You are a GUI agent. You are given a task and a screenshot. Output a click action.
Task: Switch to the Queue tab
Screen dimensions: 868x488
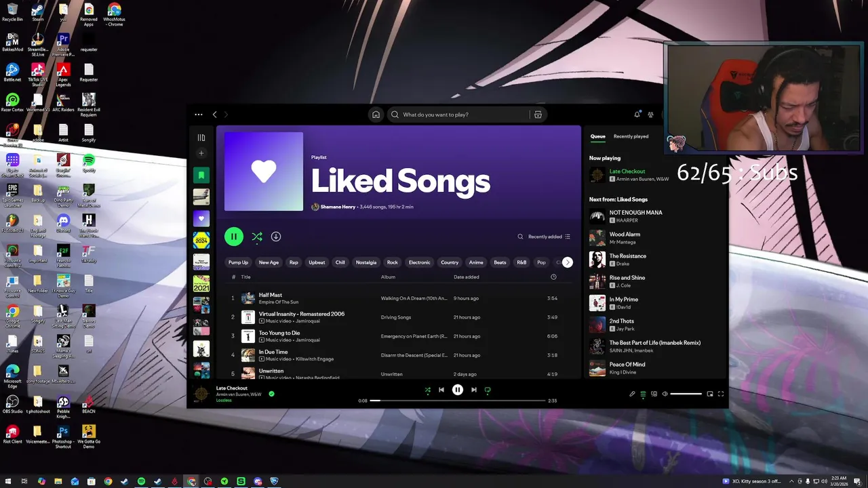(x=597, y=136)
